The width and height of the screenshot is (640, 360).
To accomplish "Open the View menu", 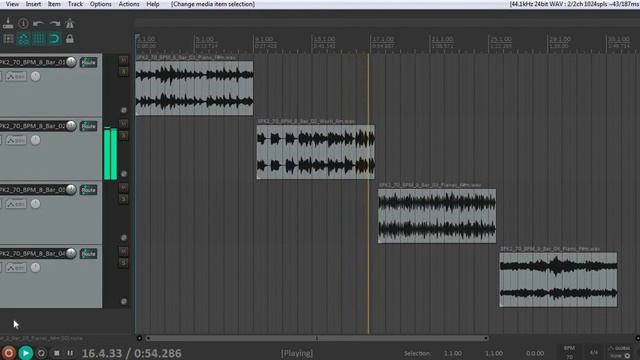I will [12, 4].
